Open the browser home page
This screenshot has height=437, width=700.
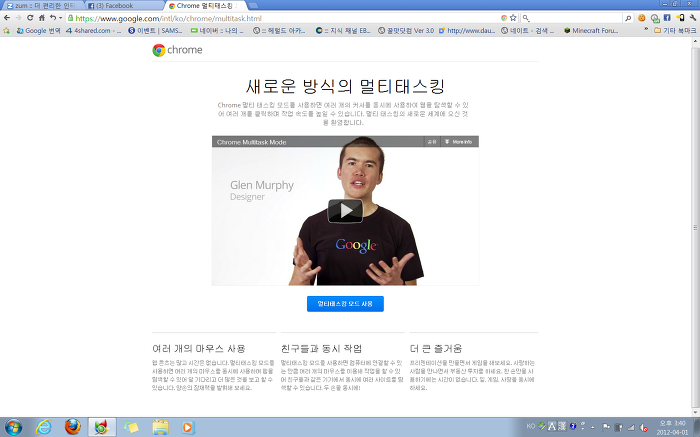pos(42,18)
